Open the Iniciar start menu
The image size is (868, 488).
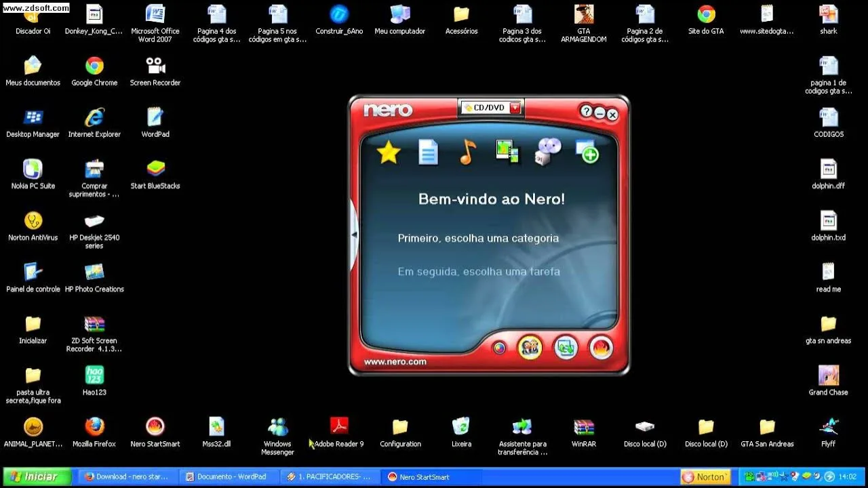[x=37, y=477]
